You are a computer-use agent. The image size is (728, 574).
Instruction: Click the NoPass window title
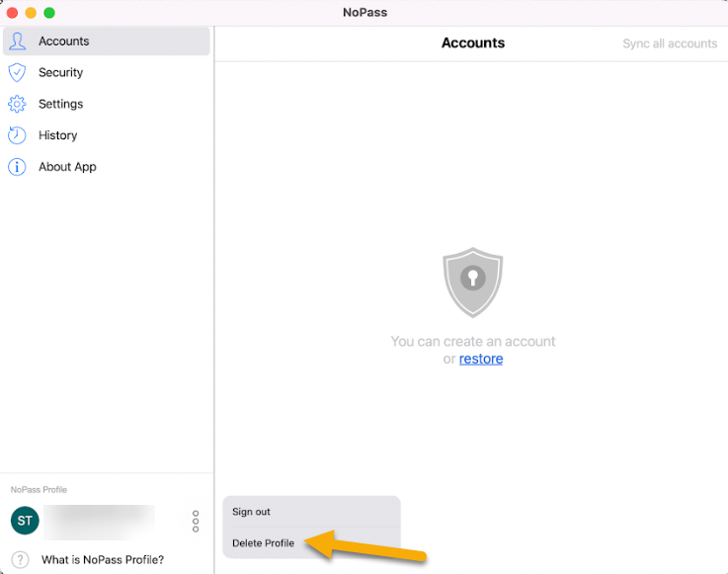tap(364, 13)
